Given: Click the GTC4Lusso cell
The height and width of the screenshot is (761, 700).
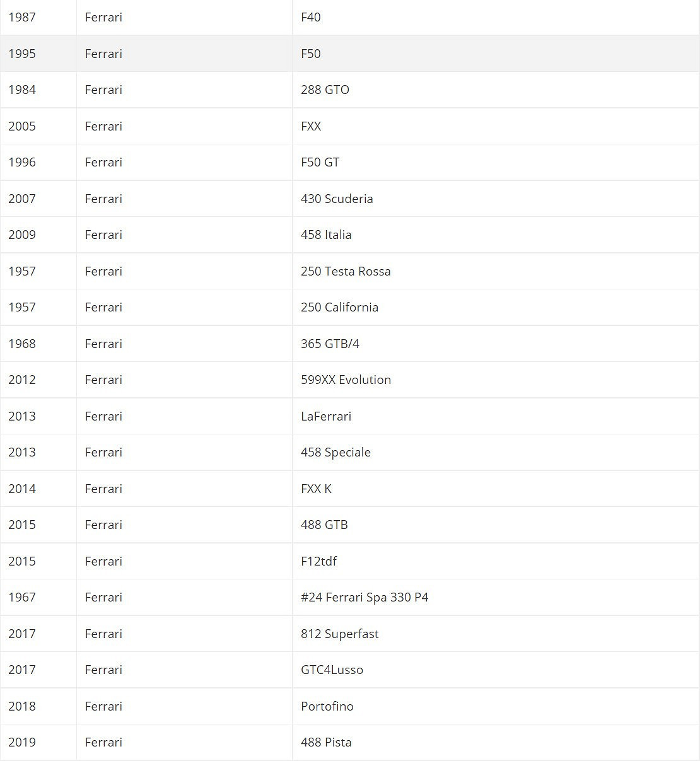Looking at the screenshot, I should coord(332,670).
